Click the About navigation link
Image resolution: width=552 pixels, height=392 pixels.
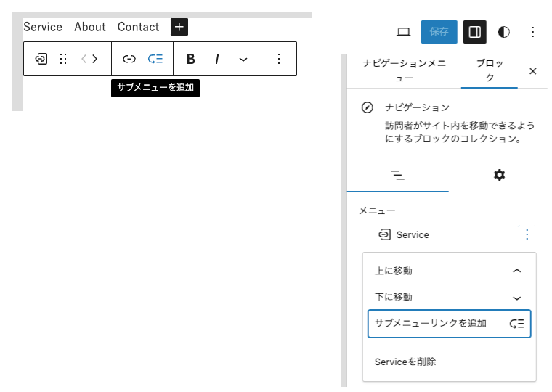tap(90, 27)
